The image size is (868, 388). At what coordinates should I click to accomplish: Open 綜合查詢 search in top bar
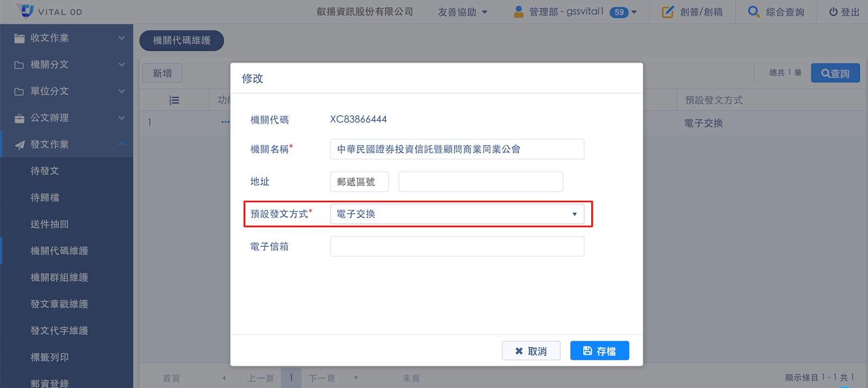[x=776, y=12]
